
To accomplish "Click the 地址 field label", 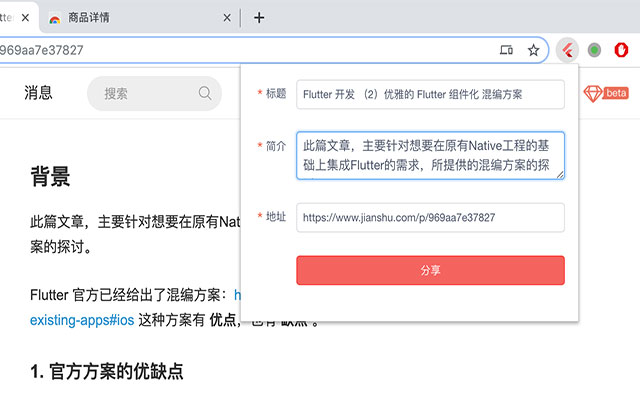I will 276,216.
